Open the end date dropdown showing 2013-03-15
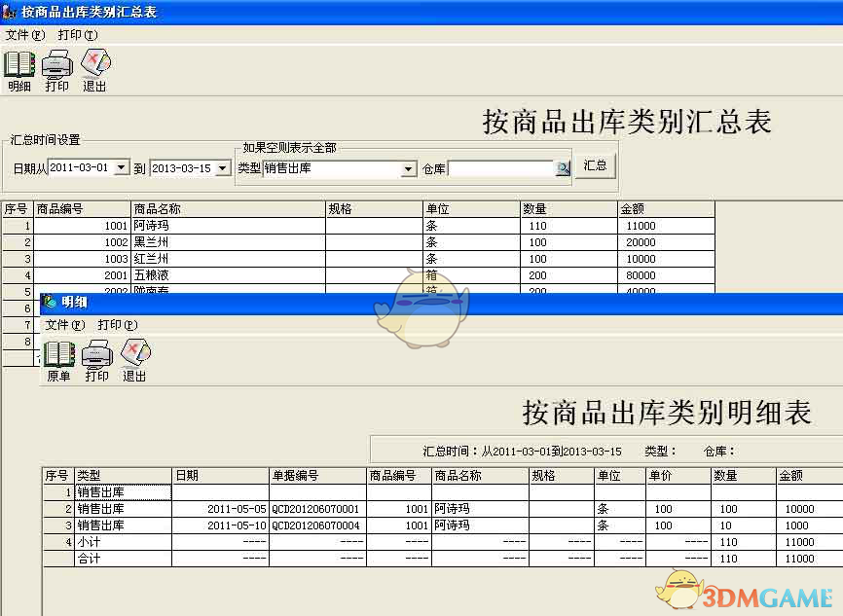Screen dimensions: 843x616 pyautogui.click(x=222, y=167)
